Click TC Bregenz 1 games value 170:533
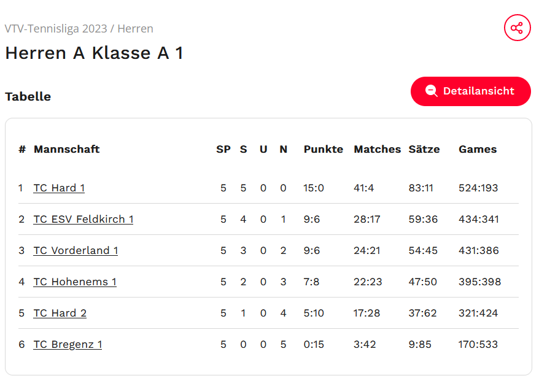This screenshot has height=392, width=539. click(478, 344)
